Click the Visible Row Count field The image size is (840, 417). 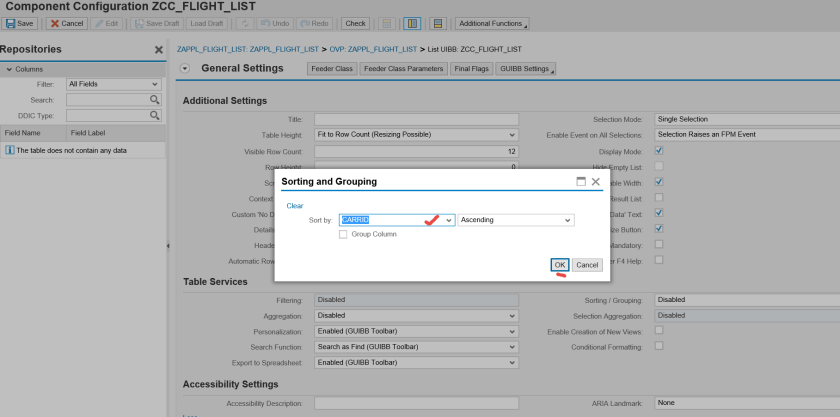(x=416, y=152)
